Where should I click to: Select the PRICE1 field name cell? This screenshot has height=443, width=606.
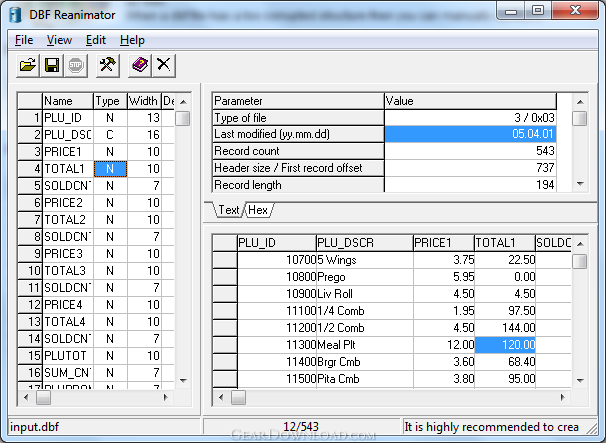tap(68, 152)
